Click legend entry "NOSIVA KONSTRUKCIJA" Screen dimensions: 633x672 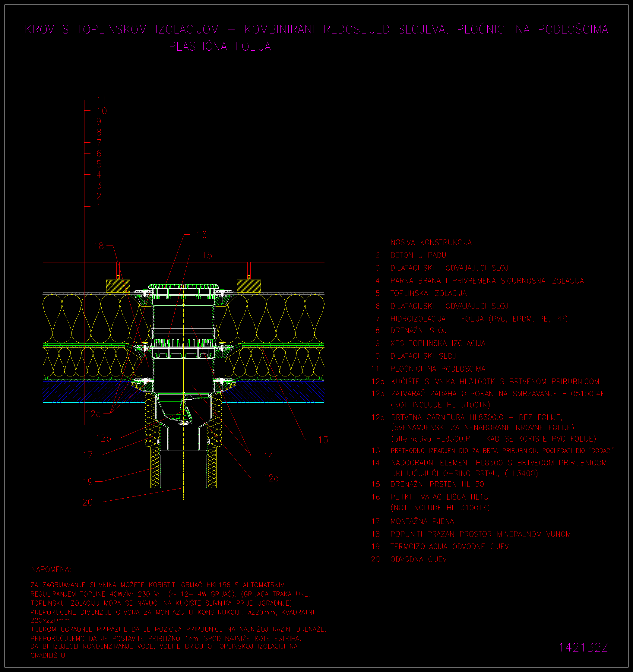(431, 242)
